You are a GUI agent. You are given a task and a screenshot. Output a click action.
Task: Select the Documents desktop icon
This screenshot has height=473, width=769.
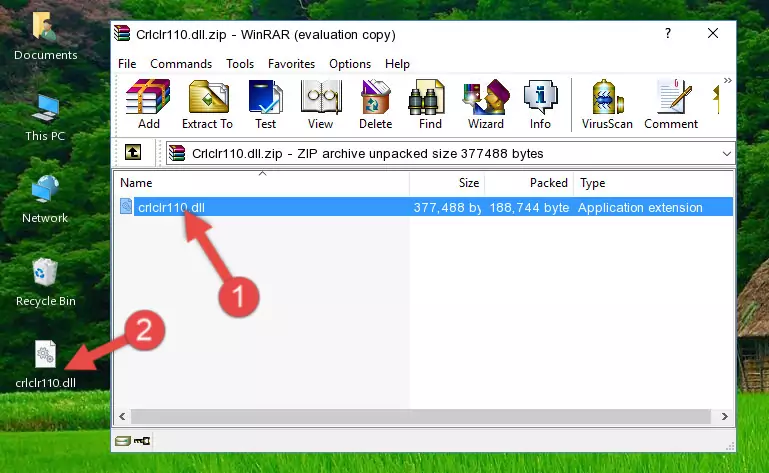pyautogui.click(x=45, y=37)
